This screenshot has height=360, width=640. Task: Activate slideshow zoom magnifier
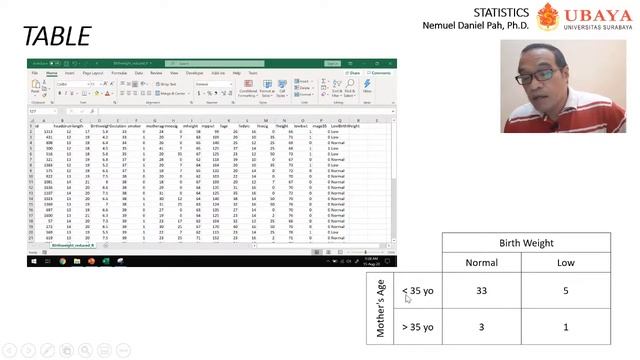point(85,350)
